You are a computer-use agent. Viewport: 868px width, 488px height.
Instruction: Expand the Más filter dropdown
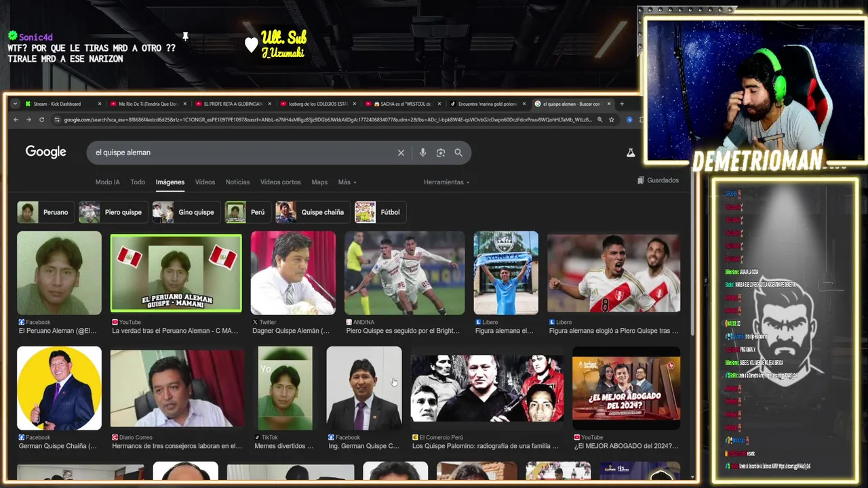coord(347,182)
